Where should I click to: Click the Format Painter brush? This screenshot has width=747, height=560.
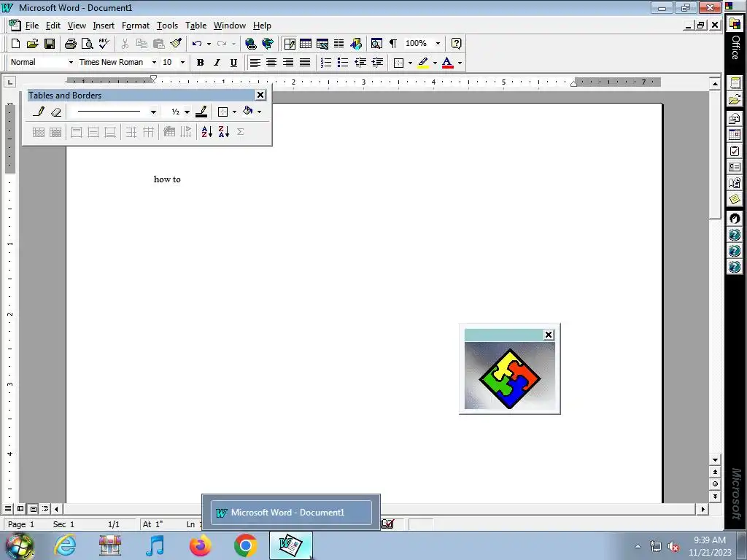(176, 44)
